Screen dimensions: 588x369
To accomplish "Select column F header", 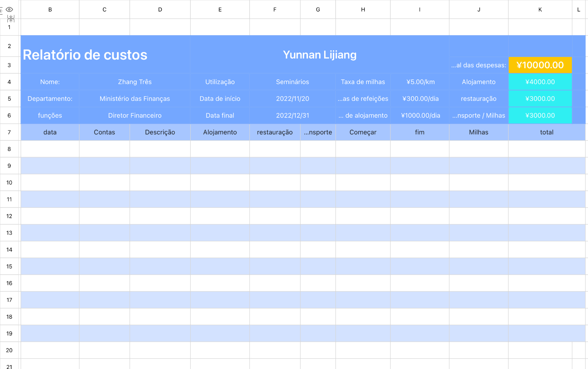I will tap(275, 9).
